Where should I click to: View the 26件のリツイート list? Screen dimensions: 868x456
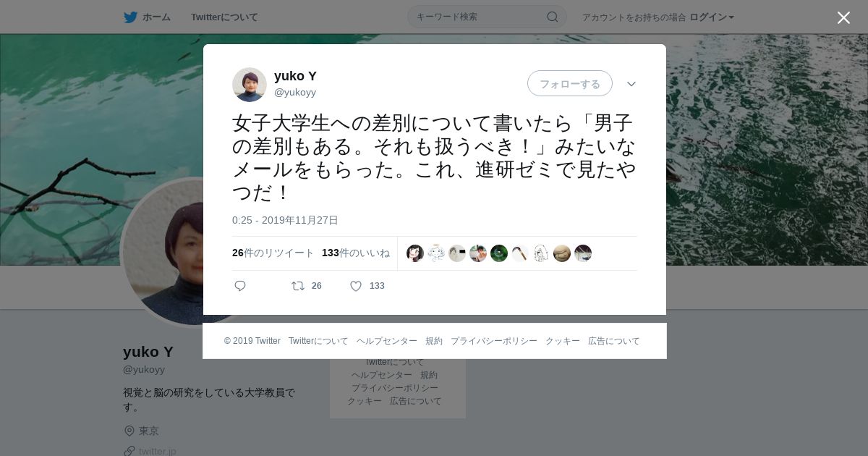273,253
